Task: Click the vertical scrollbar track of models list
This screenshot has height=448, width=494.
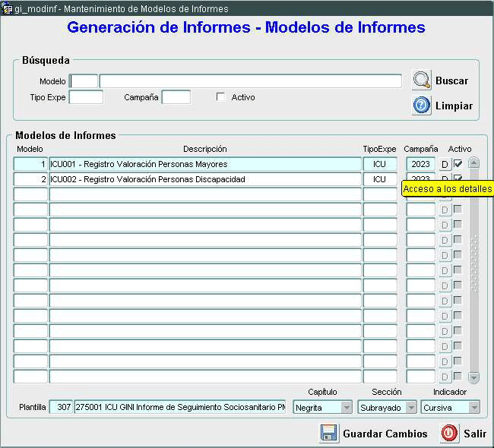Action: tap(474, 304)
